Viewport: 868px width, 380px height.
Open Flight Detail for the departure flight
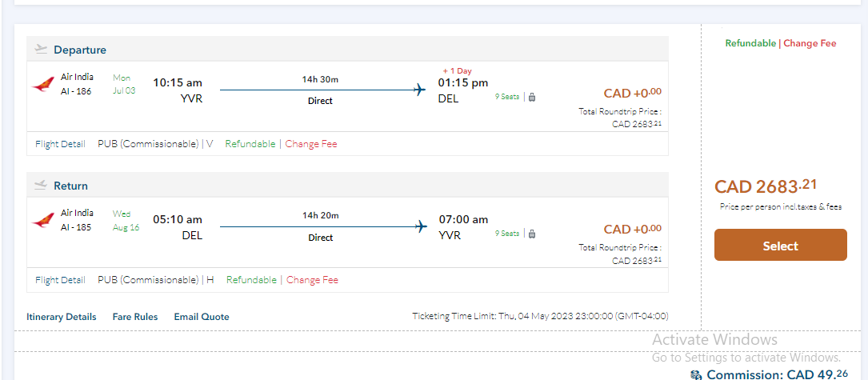[60, 144]
